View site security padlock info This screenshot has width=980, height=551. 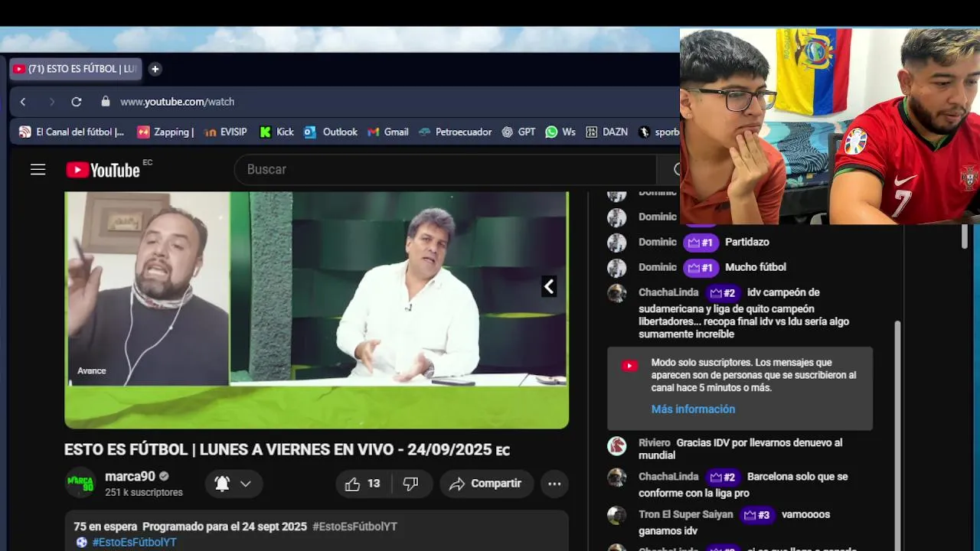106,101
